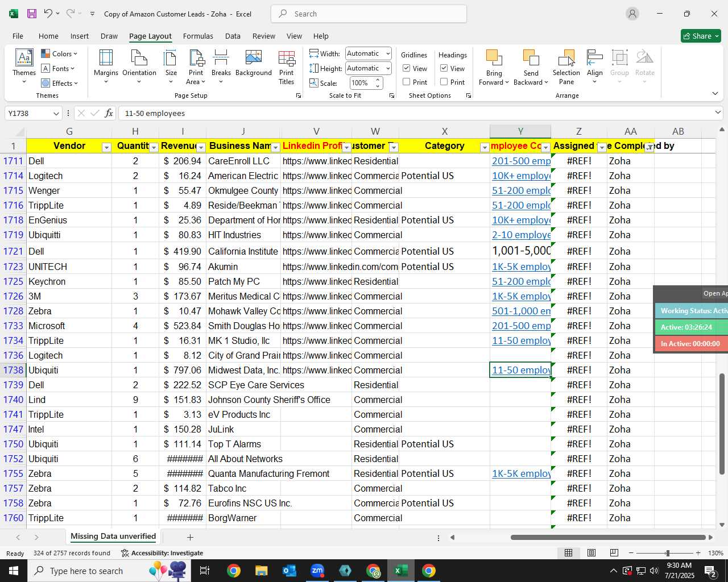Click the Send Backward icon
This screenshot has width=728, height=582.
531,58
